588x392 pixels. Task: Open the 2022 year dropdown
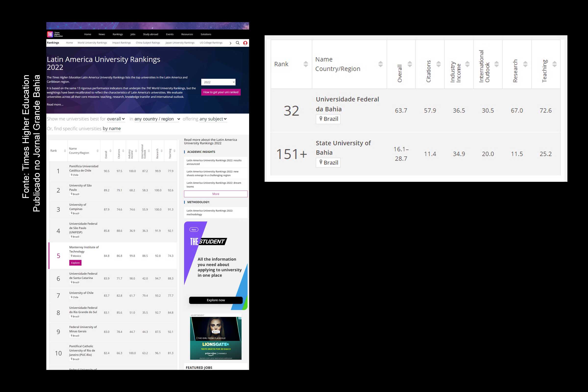[218, 82]
